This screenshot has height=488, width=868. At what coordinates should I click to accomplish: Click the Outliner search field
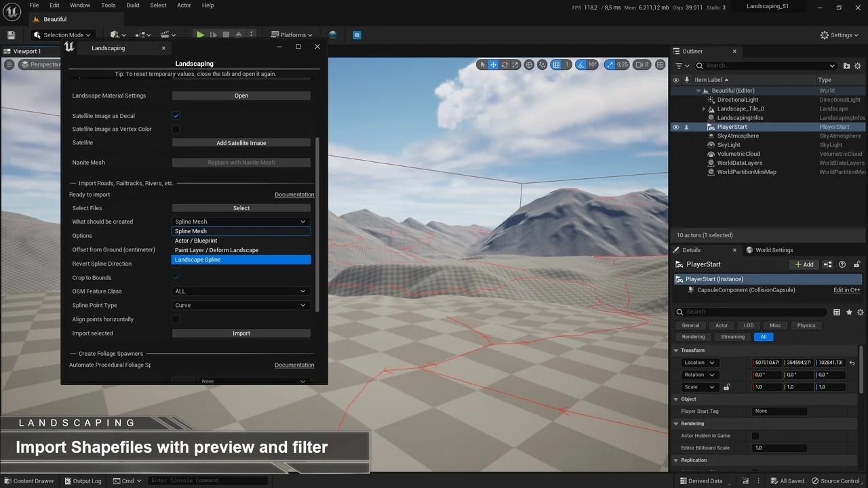point(765,66)
